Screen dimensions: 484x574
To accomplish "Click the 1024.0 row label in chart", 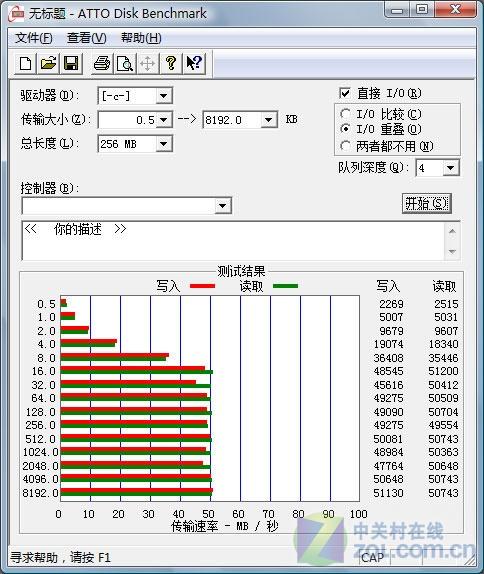I will [40, 452].
